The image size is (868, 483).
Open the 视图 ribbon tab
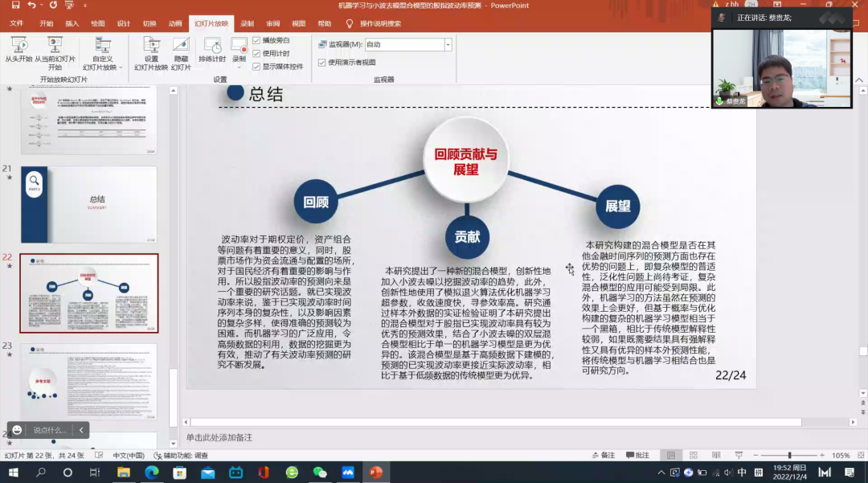[298, 23]
